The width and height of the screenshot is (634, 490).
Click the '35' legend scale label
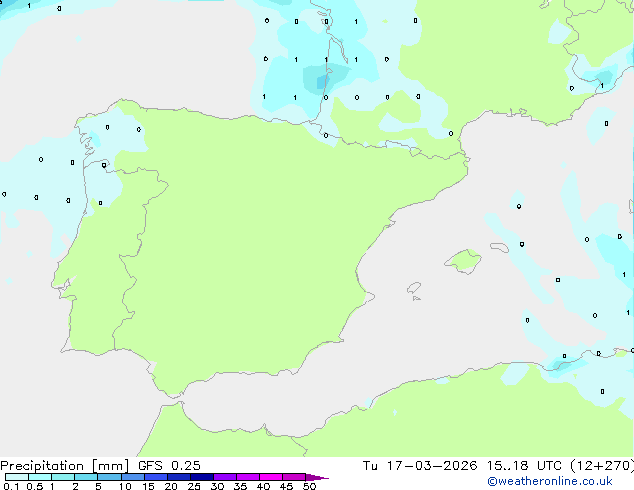[x=240, y=486]
